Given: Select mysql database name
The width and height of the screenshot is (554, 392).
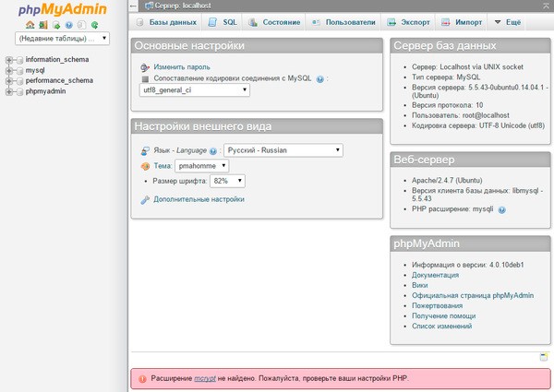Looking at the screenshot, I should pos(35,70).
